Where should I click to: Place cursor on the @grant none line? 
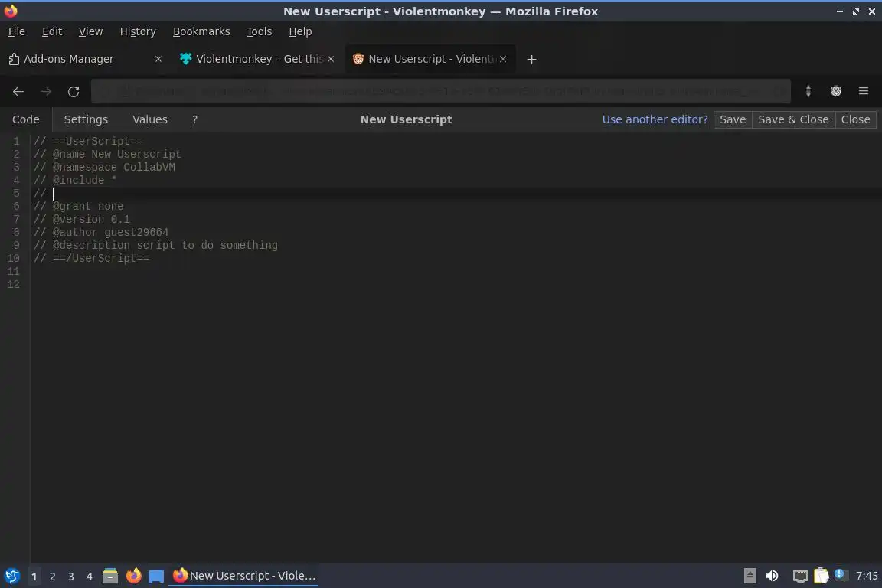click(x=79, y=206)
